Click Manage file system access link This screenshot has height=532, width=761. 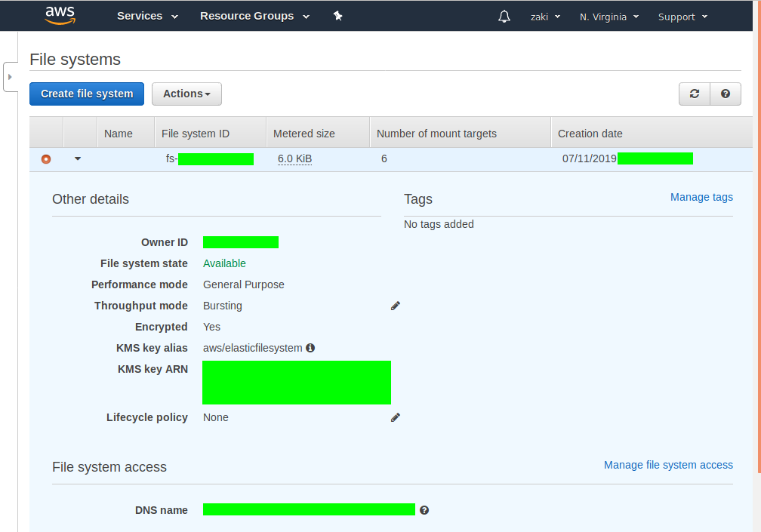tap(668, 465)
